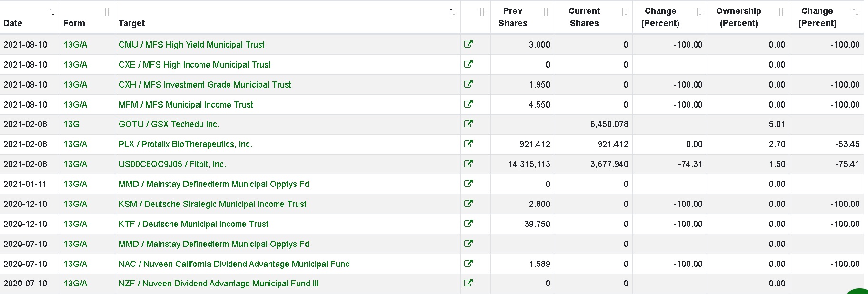Sort by Target column arrows

tap(452, 12)
